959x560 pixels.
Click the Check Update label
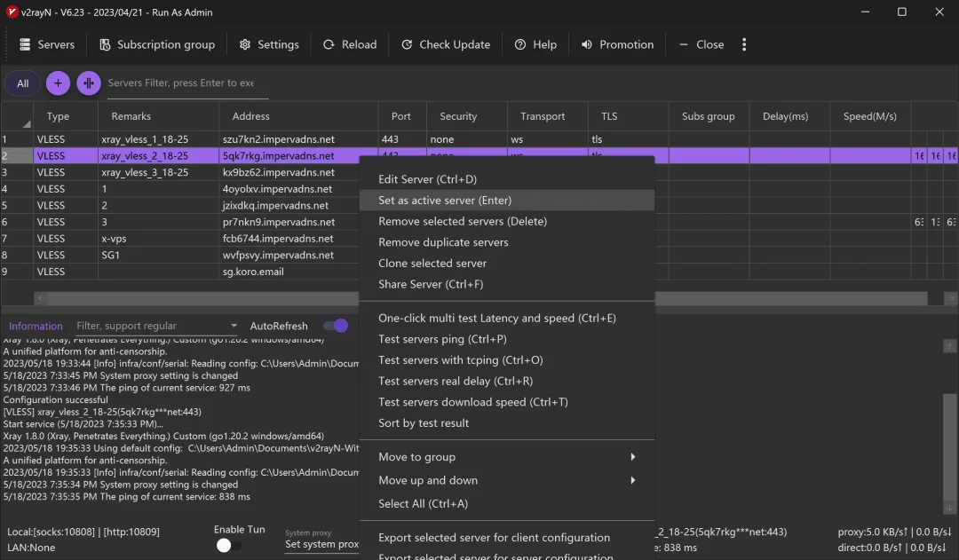tap(455, 44)
